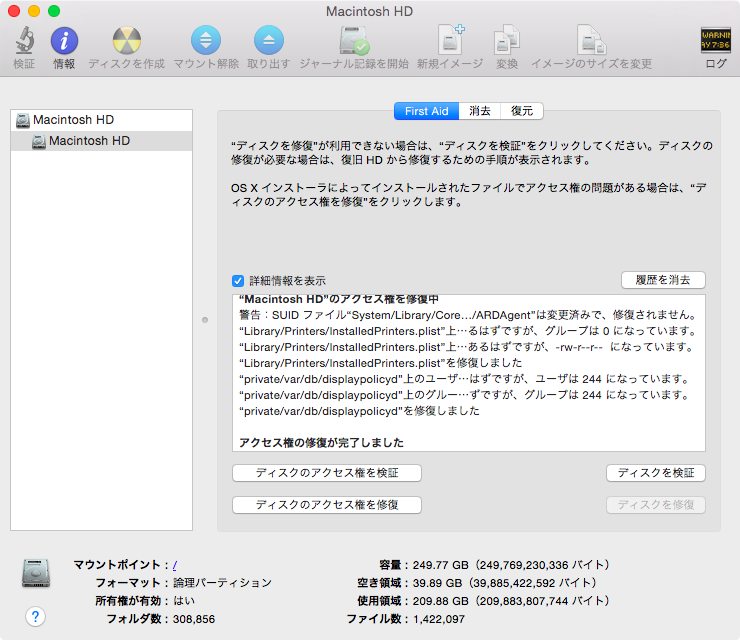Open the mount point / link
The width and height of the screenshot is (740, 640).
175,565
